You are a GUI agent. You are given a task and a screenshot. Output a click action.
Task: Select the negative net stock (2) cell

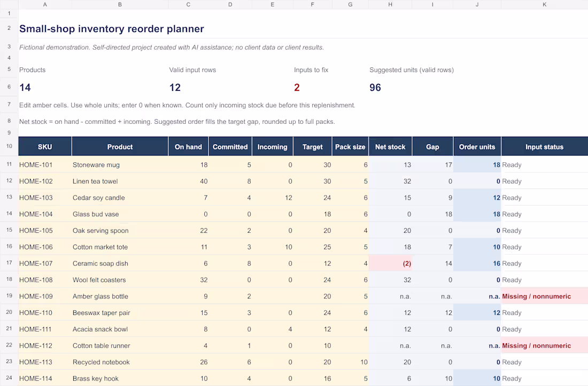390,264
